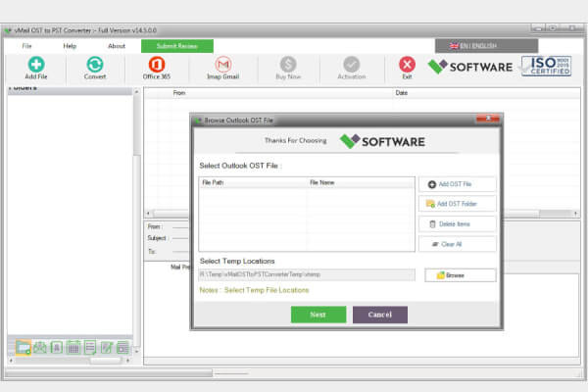Click the Software logo in toolbar
This screenshot has height=392, width=588.
tap(470, 67)
